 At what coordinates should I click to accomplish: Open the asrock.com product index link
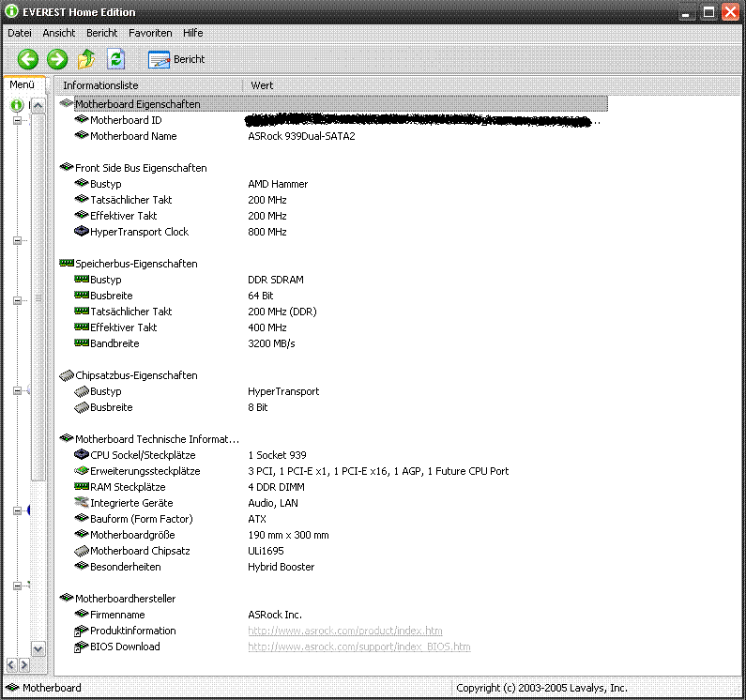345,631
